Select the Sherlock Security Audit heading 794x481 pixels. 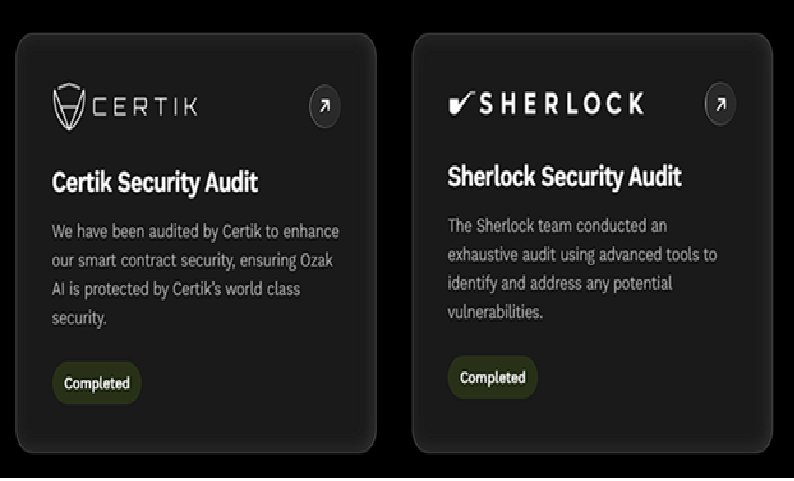pos(564,177)
